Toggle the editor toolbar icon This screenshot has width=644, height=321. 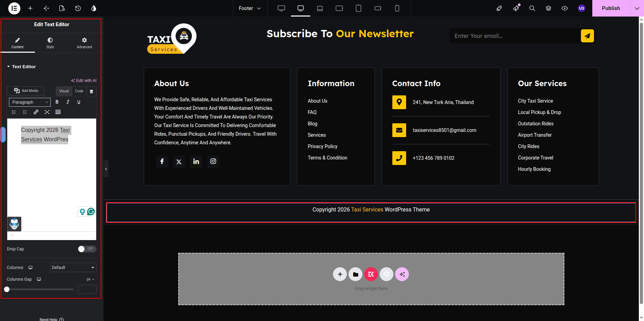tap(58, 112)
